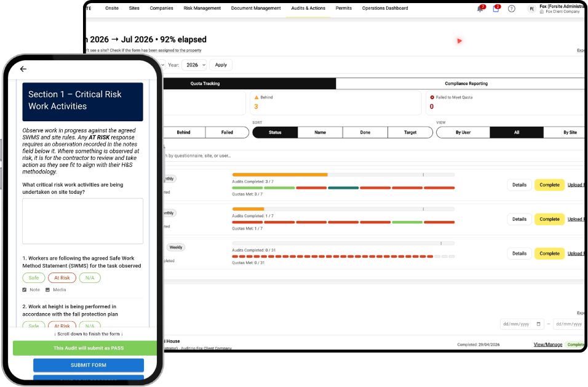Open the Onsite menu
This screenshot has width=588, height=387.
(x=112, y=8)
